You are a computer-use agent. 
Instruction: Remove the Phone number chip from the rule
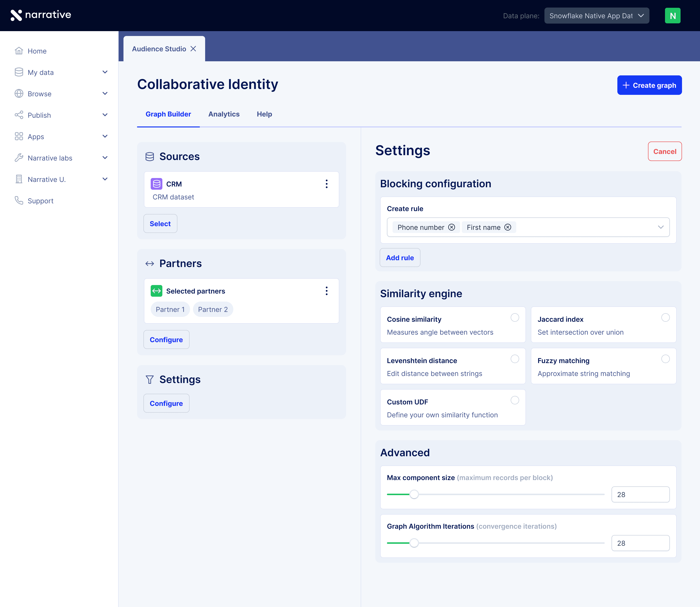[452, 227]
